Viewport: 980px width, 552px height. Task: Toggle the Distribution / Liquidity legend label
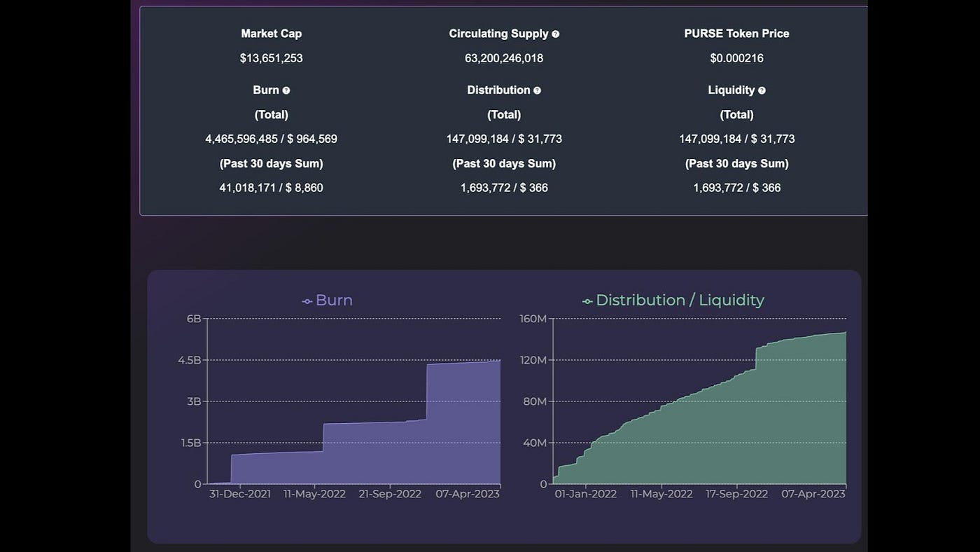(679, 301)
